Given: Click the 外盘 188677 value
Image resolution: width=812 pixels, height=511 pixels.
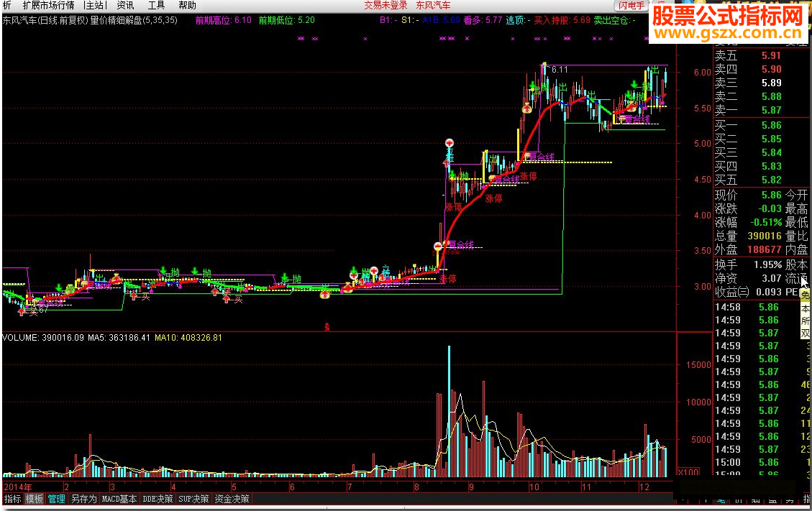Looking at the screenshot, I should click(x=765, y=249).
